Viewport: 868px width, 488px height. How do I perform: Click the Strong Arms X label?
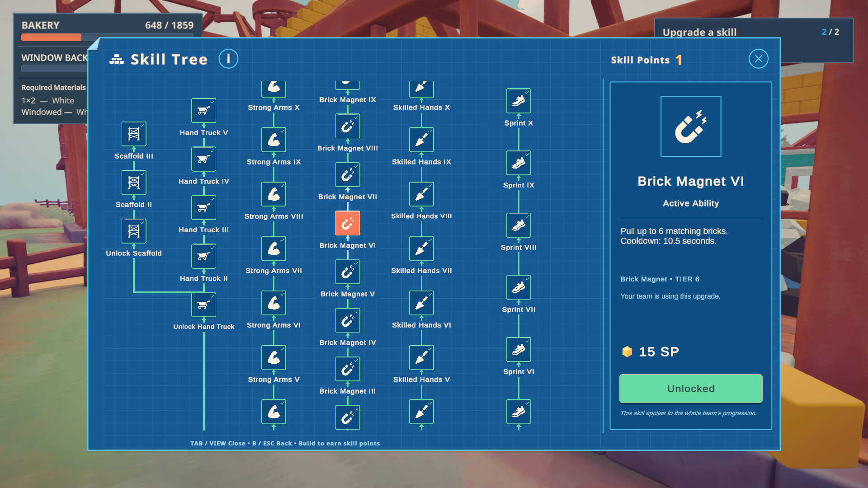coord(274,108)
